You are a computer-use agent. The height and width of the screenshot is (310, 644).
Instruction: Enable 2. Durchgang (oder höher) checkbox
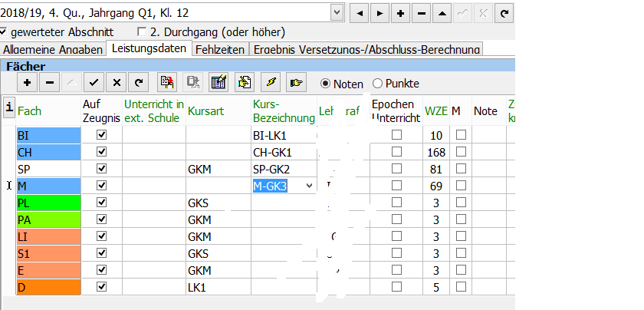(x=142, y=31)
